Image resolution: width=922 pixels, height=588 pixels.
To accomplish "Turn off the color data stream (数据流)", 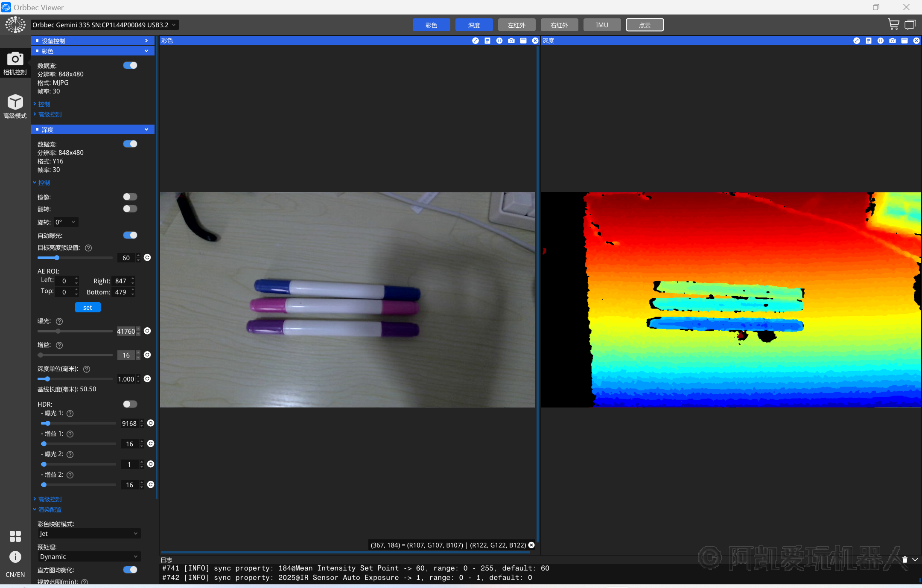I will [130, 65].
